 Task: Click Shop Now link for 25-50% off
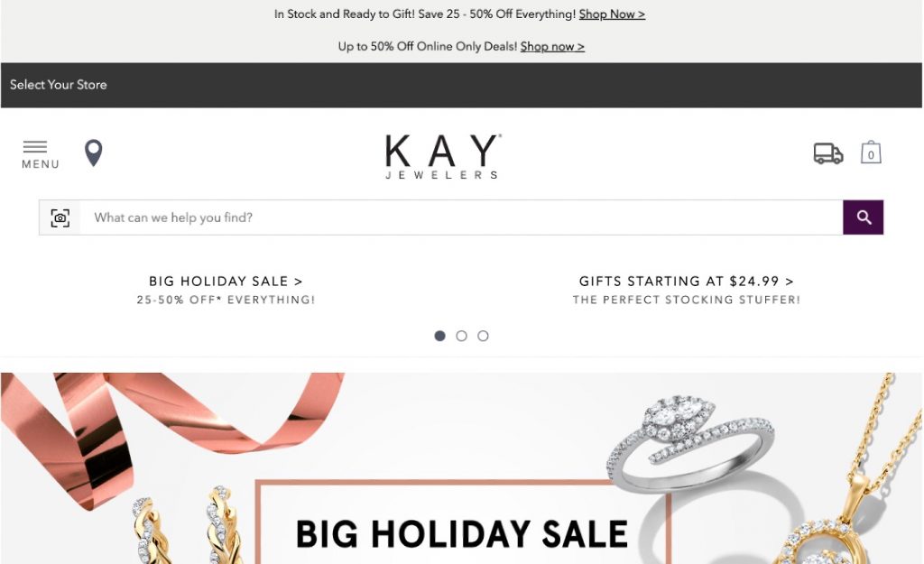point(613,14)
